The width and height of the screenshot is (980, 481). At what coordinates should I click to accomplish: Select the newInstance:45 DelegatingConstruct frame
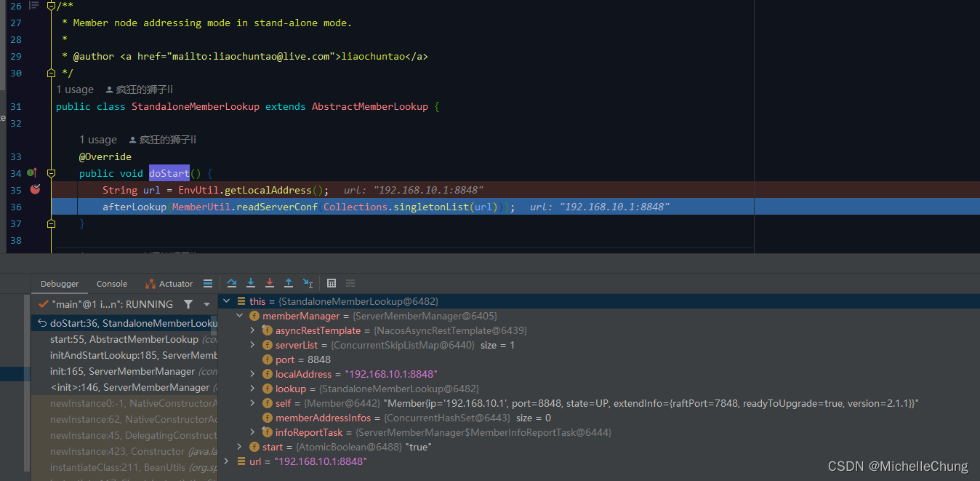[x=124, y=435]
